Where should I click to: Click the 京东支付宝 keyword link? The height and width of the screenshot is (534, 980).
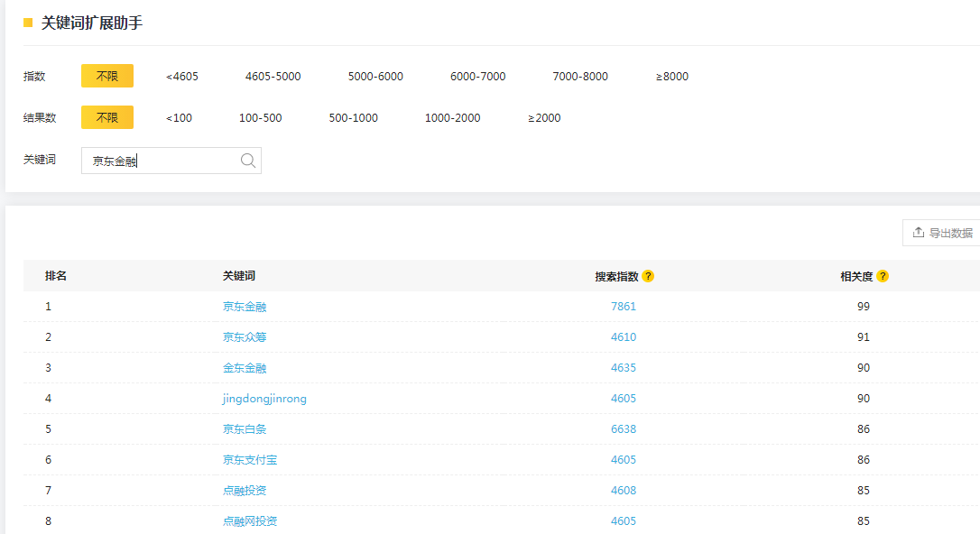250,460
